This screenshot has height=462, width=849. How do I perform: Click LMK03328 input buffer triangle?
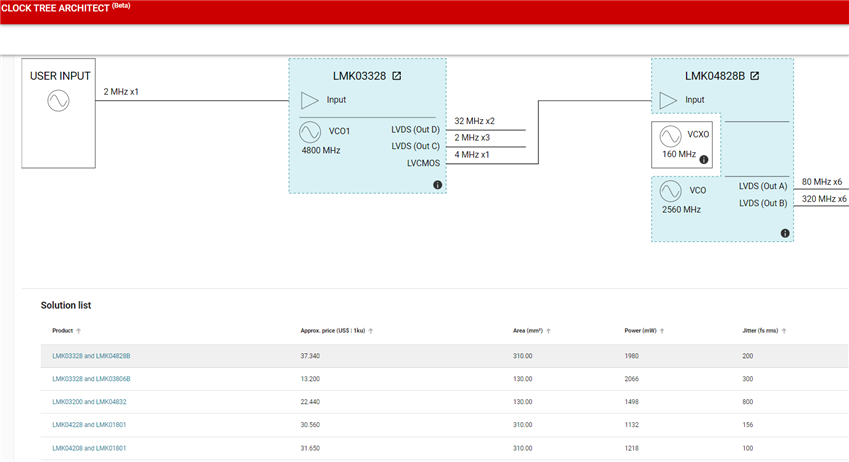(x=310, y=100)
